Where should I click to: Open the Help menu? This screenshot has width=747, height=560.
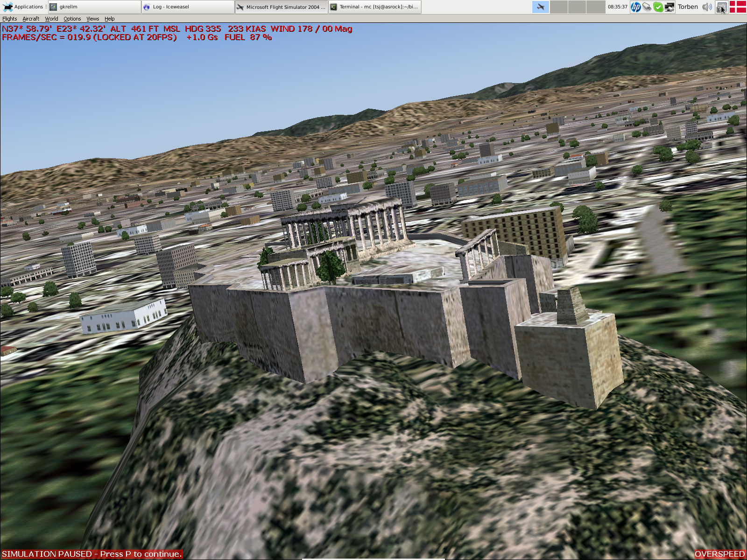109,19
